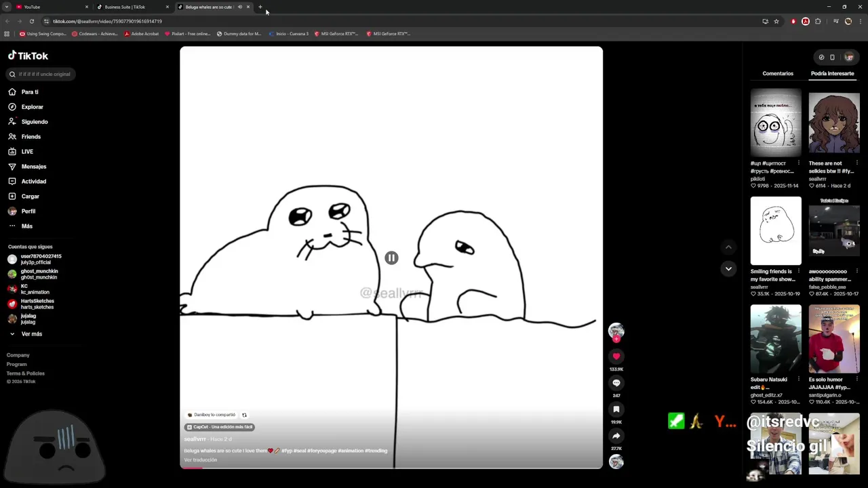Go to previous video with up arrow
This screenshot has height=488, width=868.
pos(728,247)
